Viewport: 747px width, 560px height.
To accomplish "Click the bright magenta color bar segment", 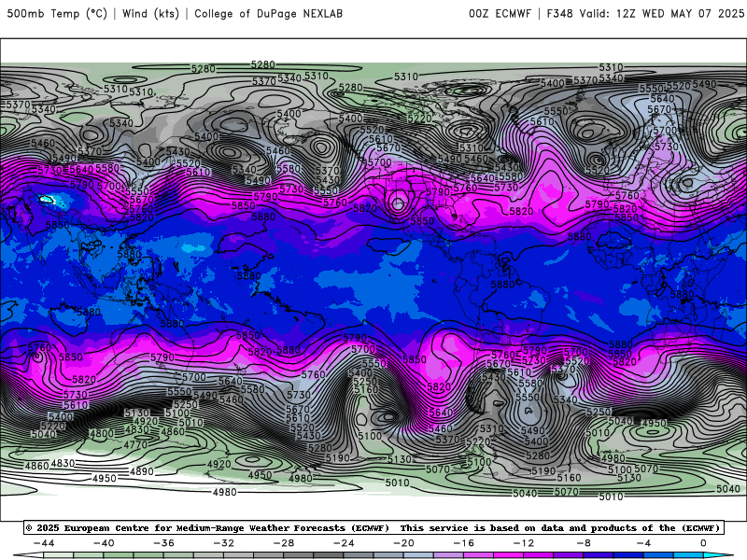I will coord(509,555).
